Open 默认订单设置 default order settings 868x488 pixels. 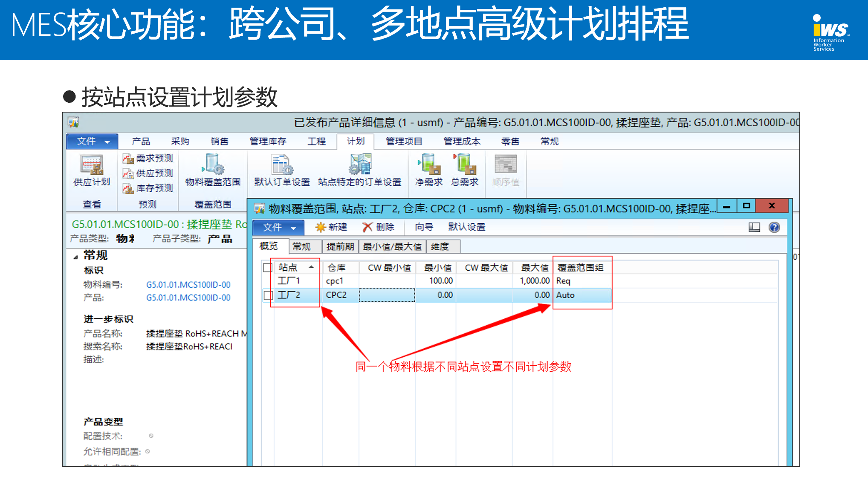[282, 171]
